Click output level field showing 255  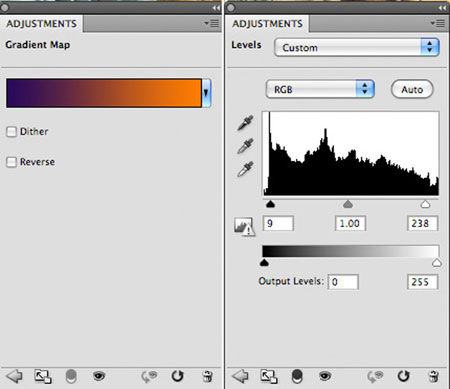pos(422,282)
